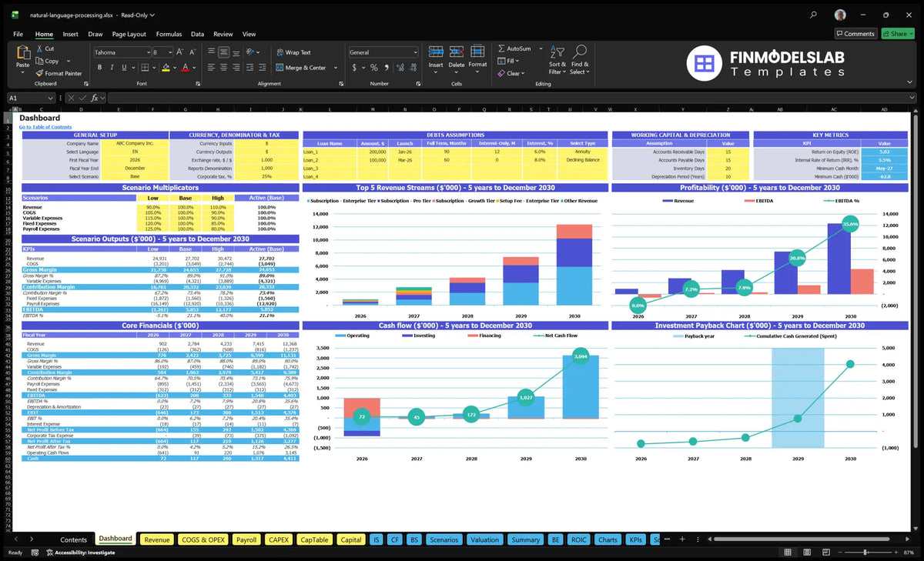
Task: Click the red Font Color swatch
Action: click(x=185, y=68)
